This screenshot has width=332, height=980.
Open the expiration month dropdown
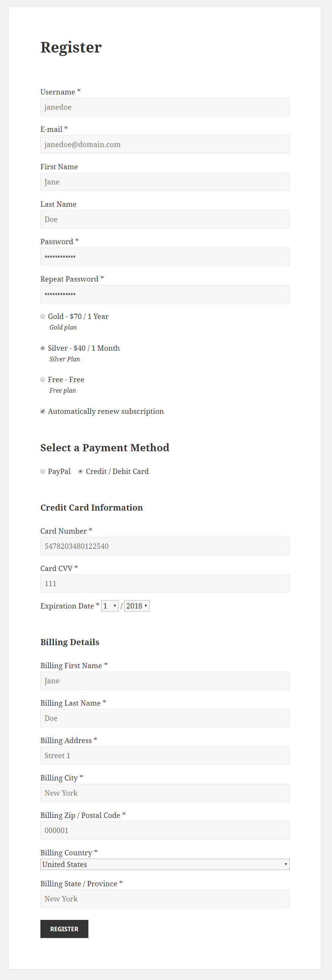(x=110, y=606)
